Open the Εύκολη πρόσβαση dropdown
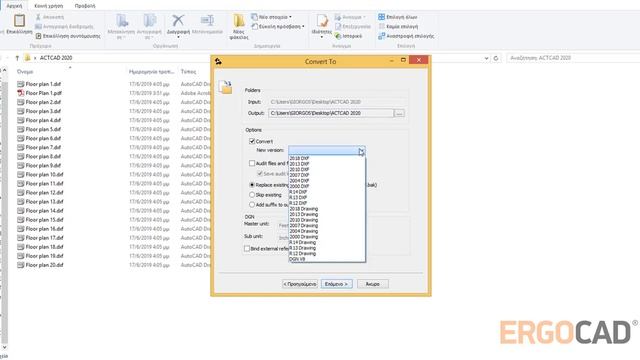 [x=303, y=27]
